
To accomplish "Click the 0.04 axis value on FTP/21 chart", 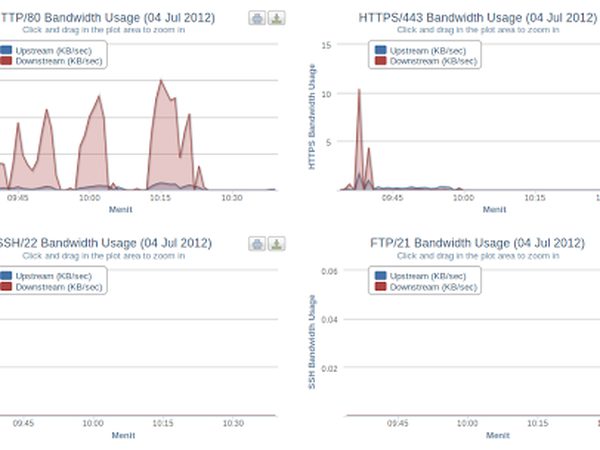I will click(x=329, y=320).
